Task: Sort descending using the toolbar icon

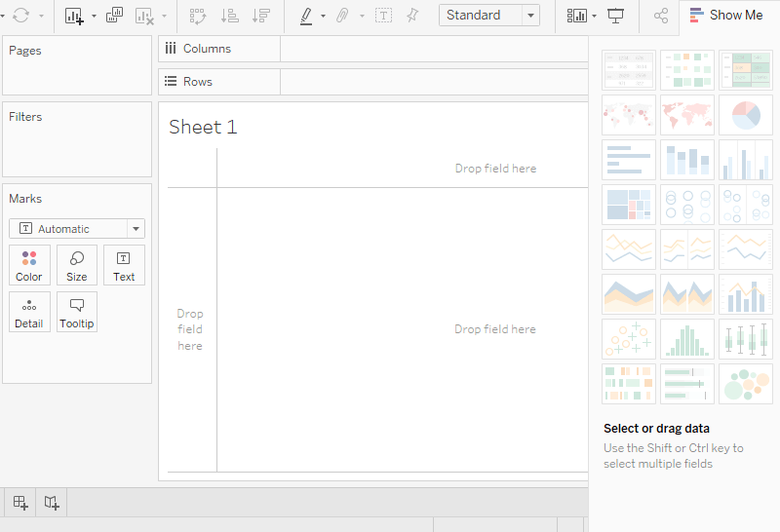Action: (x=261, y=16)
